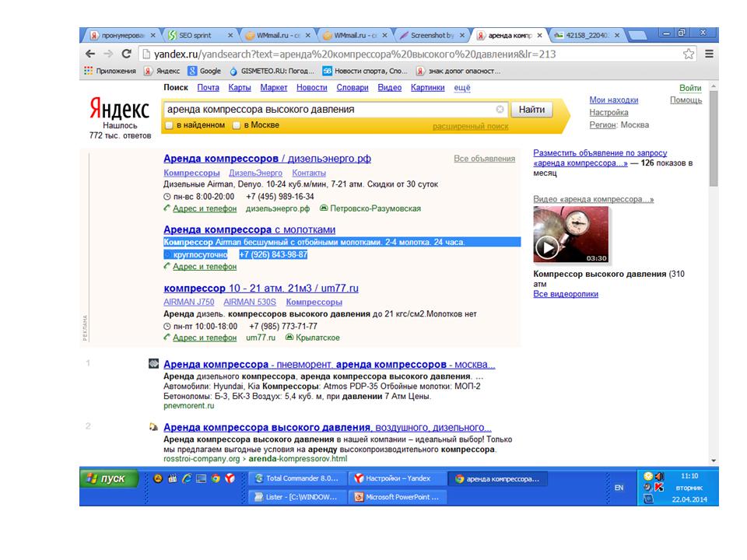Open Аренда компрессора с молотками ad
Viewport: 747px width, 560px height.
click(249, 229)
